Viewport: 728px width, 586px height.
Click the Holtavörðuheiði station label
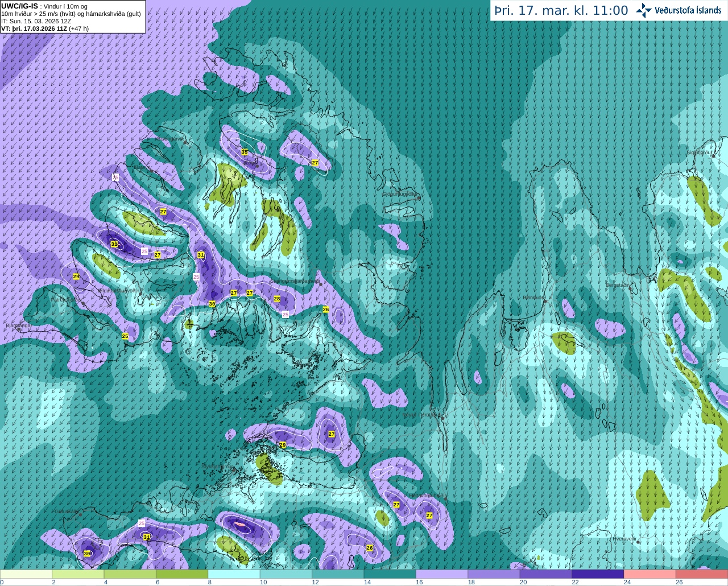pos(426,496)
